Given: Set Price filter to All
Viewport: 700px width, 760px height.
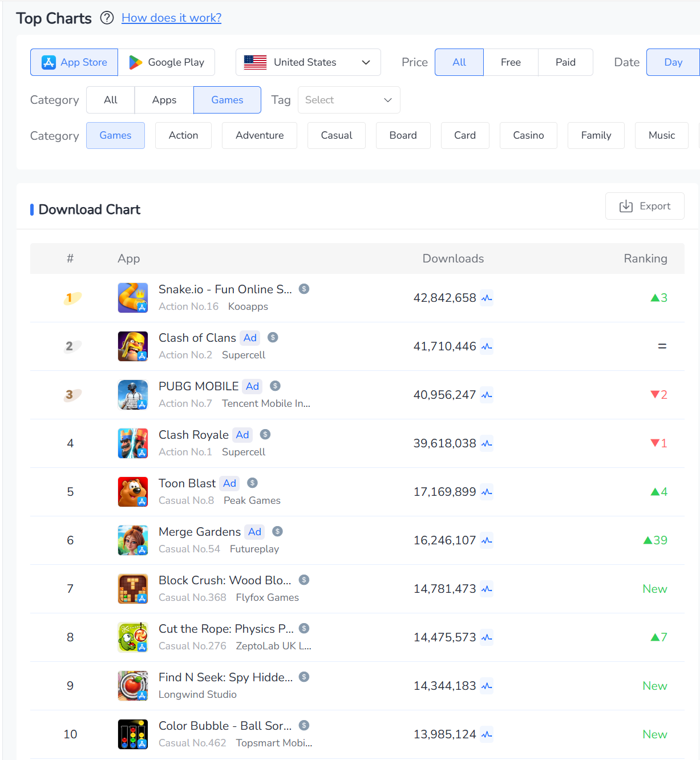Looking at the screenshot, I should pos(459,62).
